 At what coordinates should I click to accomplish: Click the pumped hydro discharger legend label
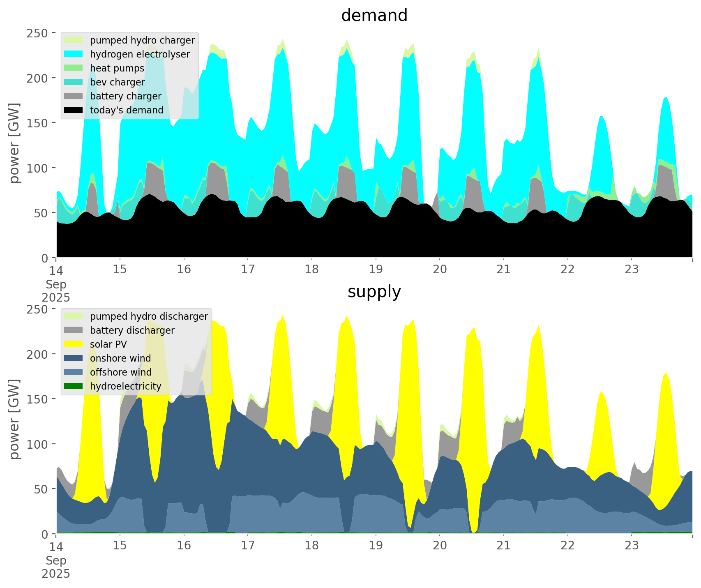pyautogui.click(x=149, y=316)
